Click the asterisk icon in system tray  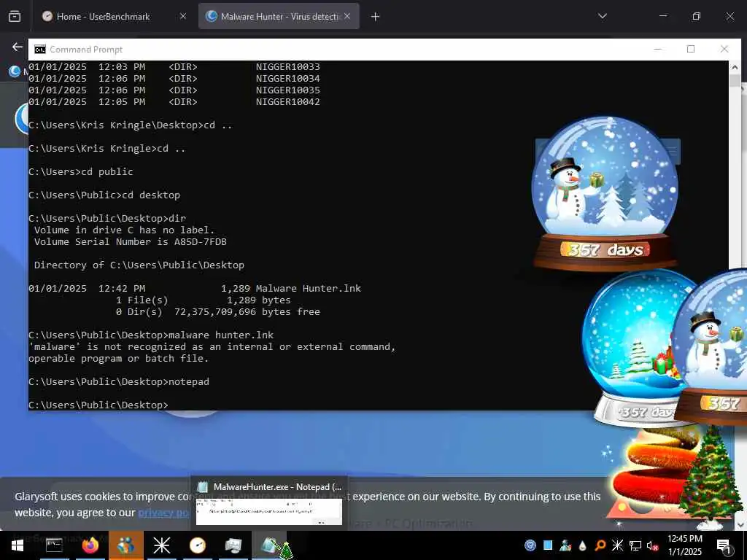click(617, 545)
